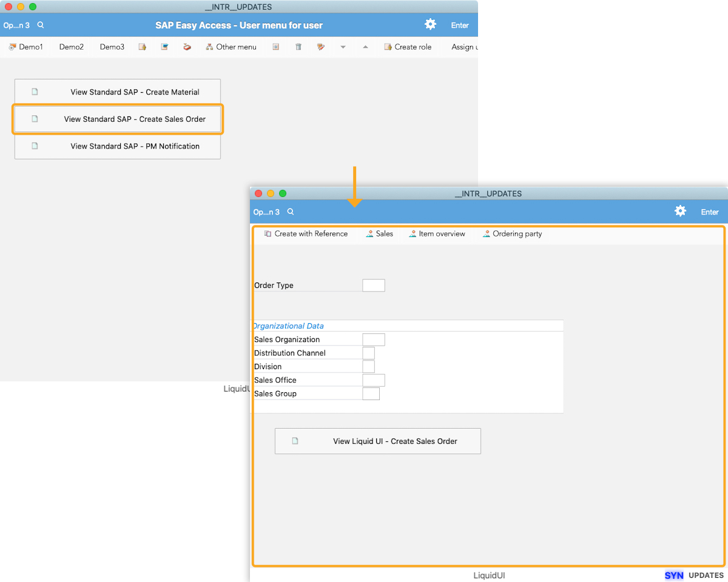The width and height of the screenshot is (728, 582).
Task: Click the Create role toolbar button
Action: (x=408, y=47)
